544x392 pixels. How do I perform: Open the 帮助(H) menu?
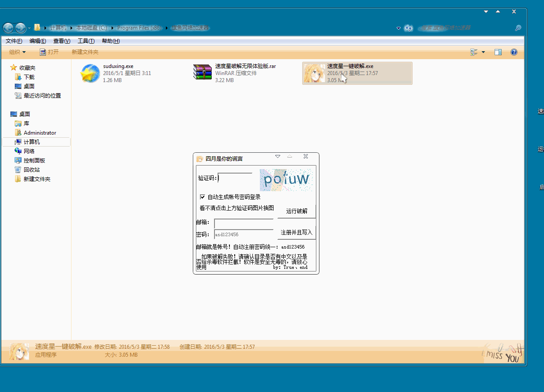[x=111, y=41]
